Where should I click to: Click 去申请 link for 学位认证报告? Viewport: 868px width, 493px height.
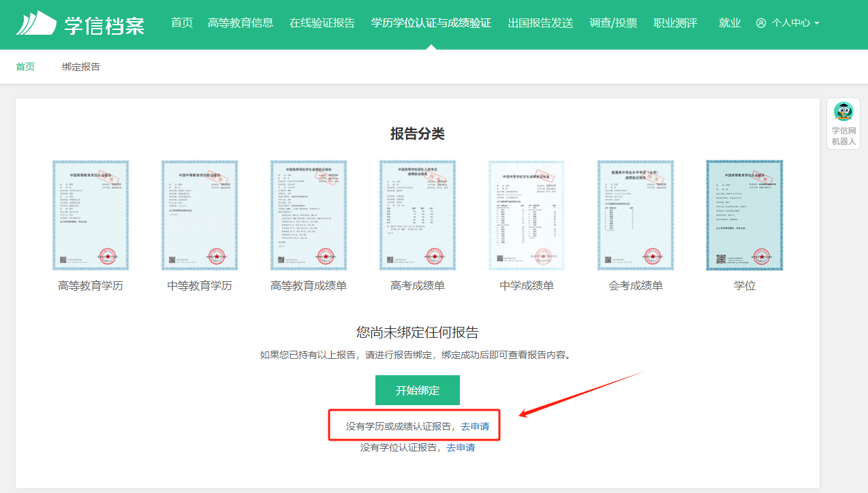[x=461, y=447]
